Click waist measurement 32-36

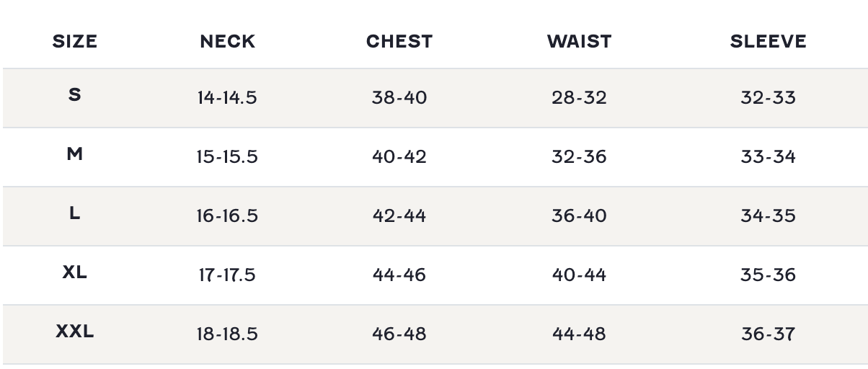(579, 156)
